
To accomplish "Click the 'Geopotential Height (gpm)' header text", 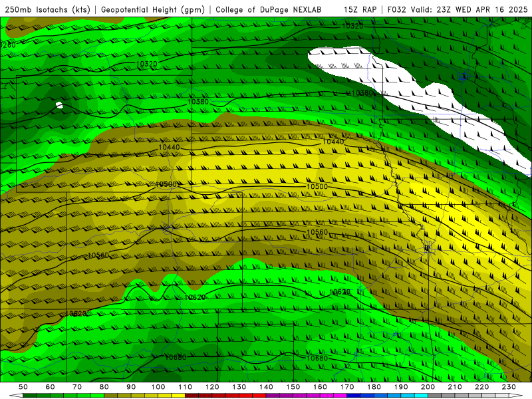I will [x=153, y=10].
